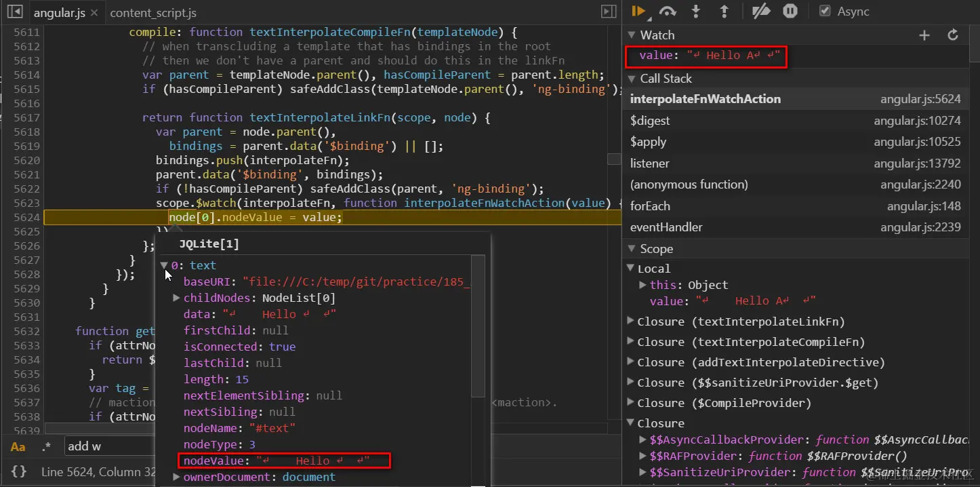Select the angular.js file tab

pyautogui.click(x=59, y=13)
